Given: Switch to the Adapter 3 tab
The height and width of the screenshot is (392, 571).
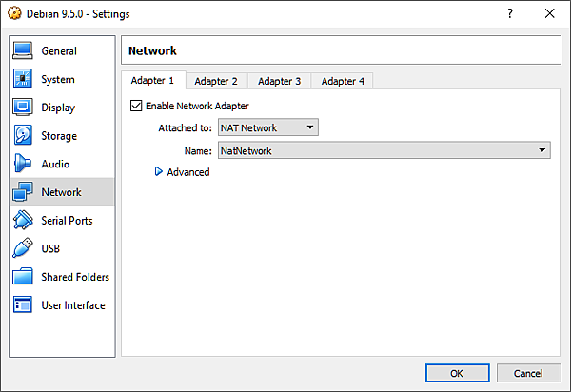Looking at the screenshot, I should pyautogui.click(x=279, y=81).
